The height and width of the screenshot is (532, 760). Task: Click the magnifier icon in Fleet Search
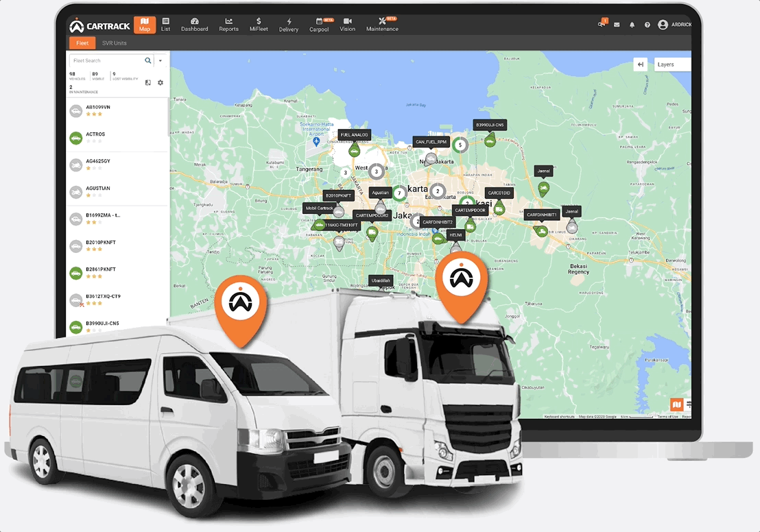(148, 60)
